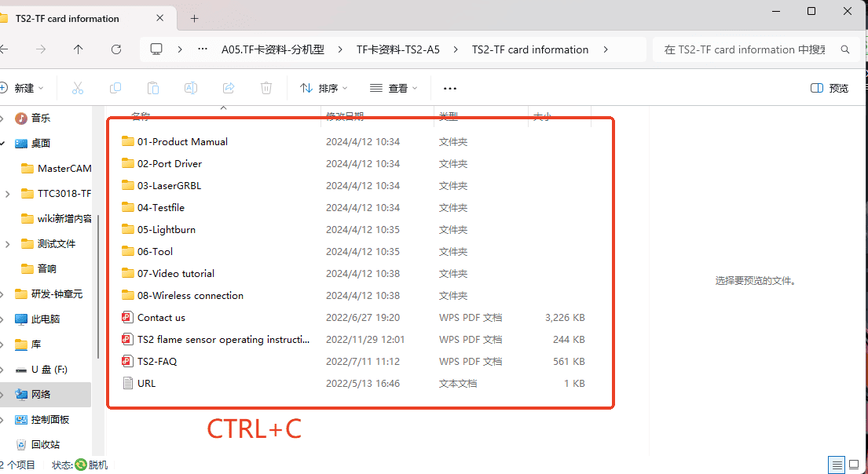Open the 查看 view dropdown
This screenshot has width=868, height=474.
coord(394,88)
